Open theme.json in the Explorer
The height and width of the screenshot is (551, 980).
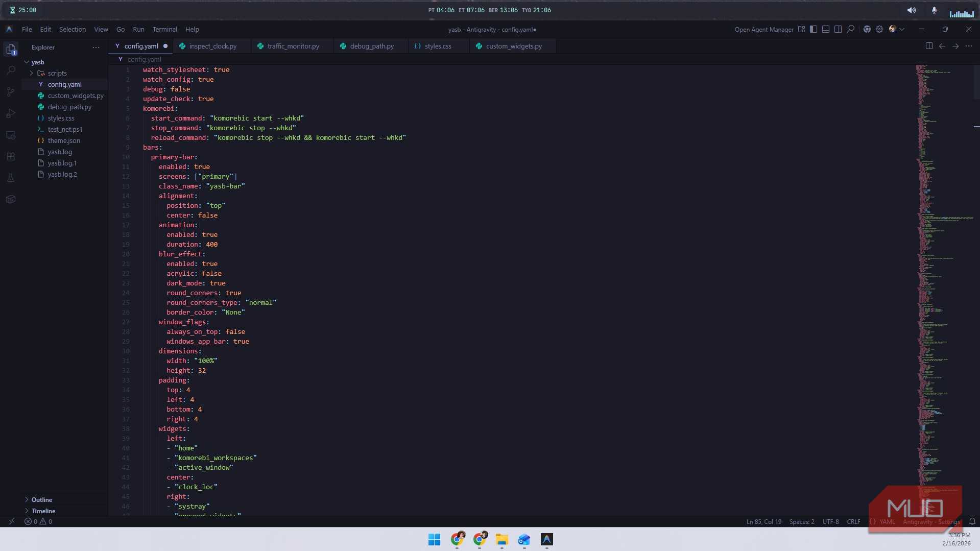pyautogui.click(x=64, y=140)
